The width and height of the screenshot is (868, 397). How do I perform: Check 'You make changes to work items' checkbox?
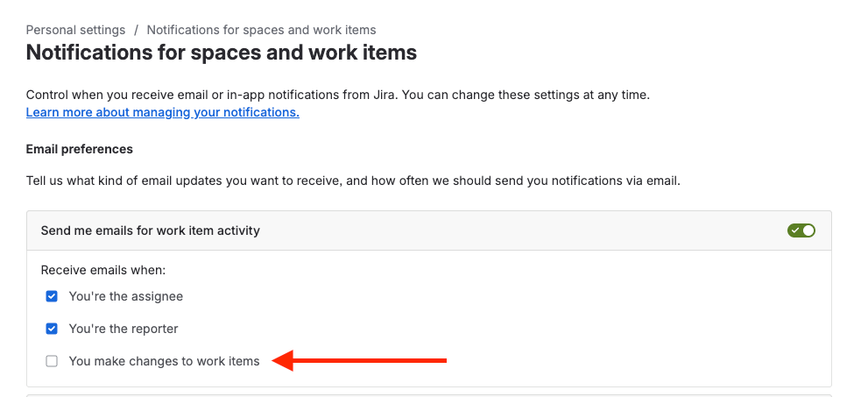(52, 362)
